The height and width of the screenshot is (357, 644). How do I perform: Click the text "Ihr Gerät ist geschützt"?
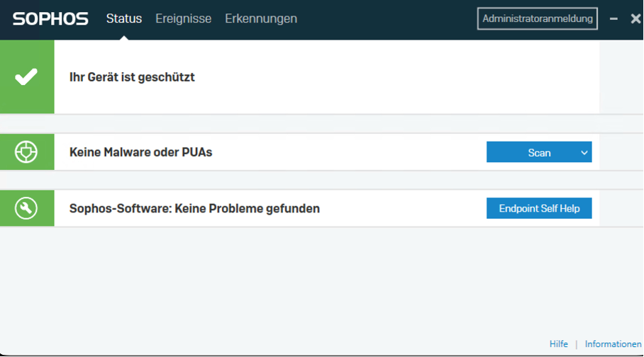click(x=132, y=77)
